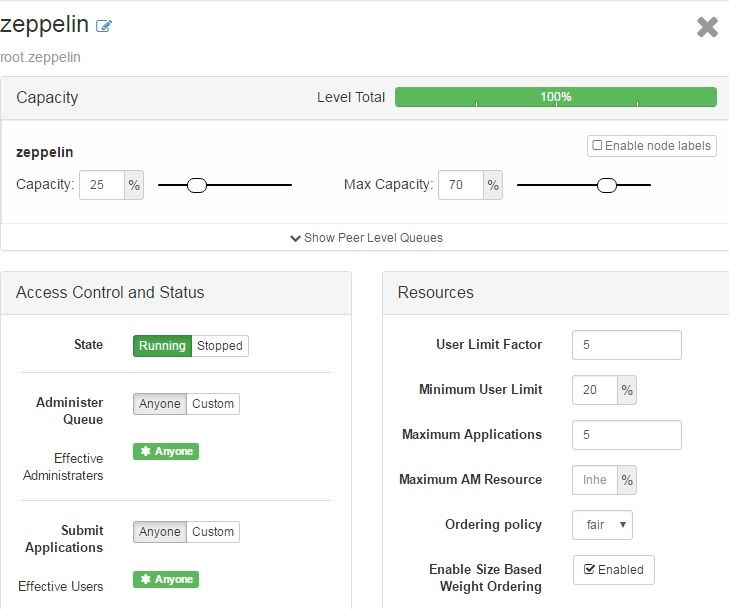Click the percent addon next to Capacity

tap(134, 185)
